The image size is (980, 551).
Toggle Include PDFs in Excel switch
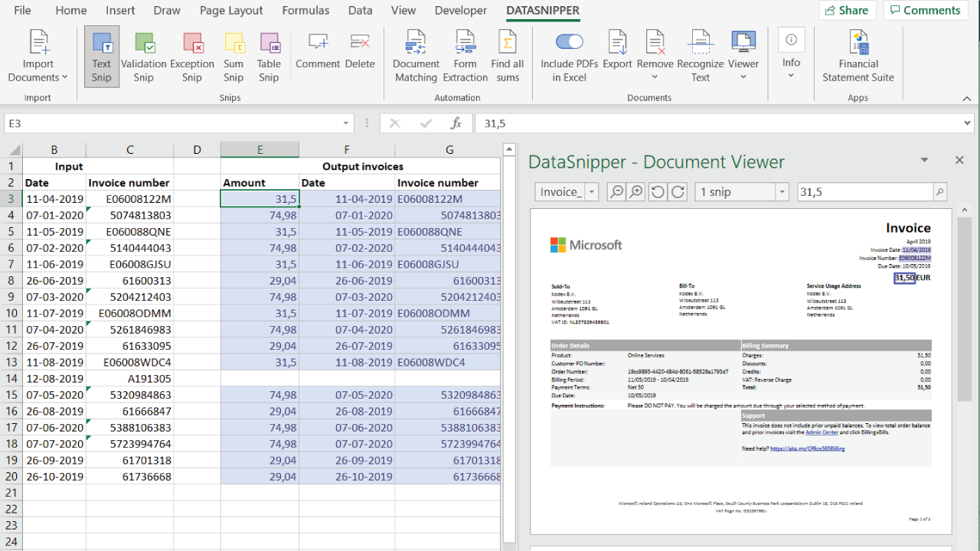569,42
